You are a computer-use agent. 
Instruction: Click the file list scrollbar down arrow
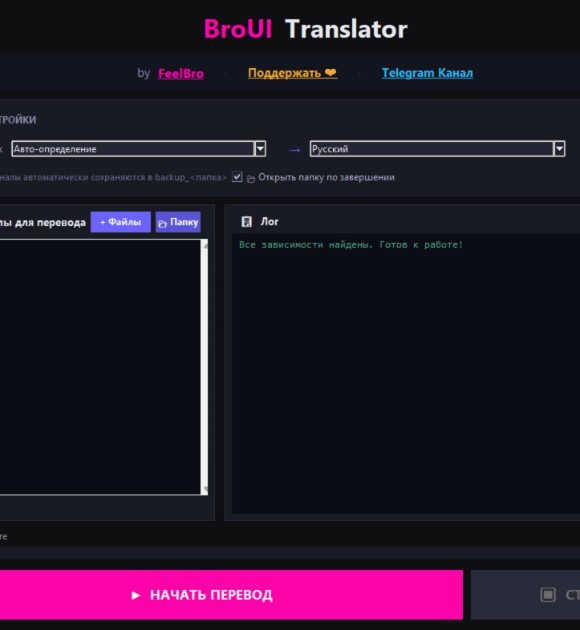205,489
